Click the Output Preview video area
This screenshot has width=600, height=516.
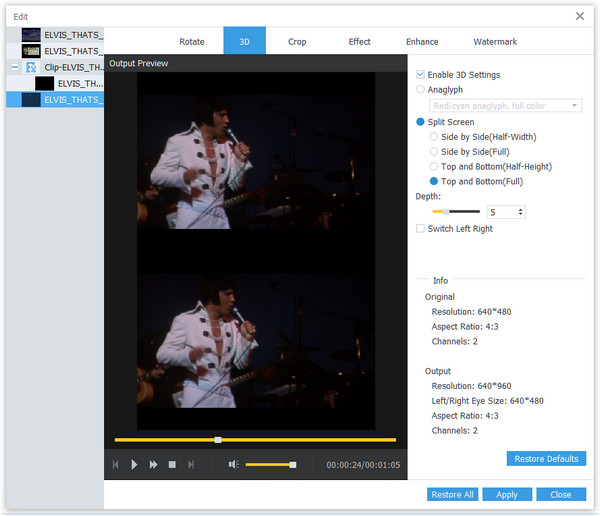click(x=256, y=251)
